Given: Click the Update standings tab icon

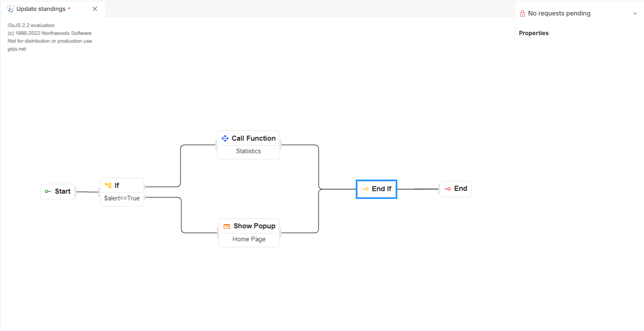Looking at the screenshot, I should point(10,9).
